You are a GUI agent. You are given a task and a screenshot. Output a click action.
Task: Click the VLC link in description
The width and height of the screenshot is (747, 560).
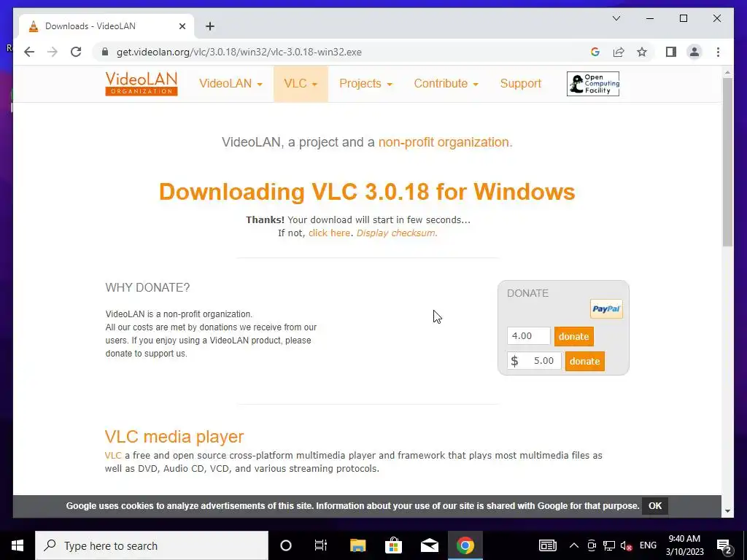point(113,455)
